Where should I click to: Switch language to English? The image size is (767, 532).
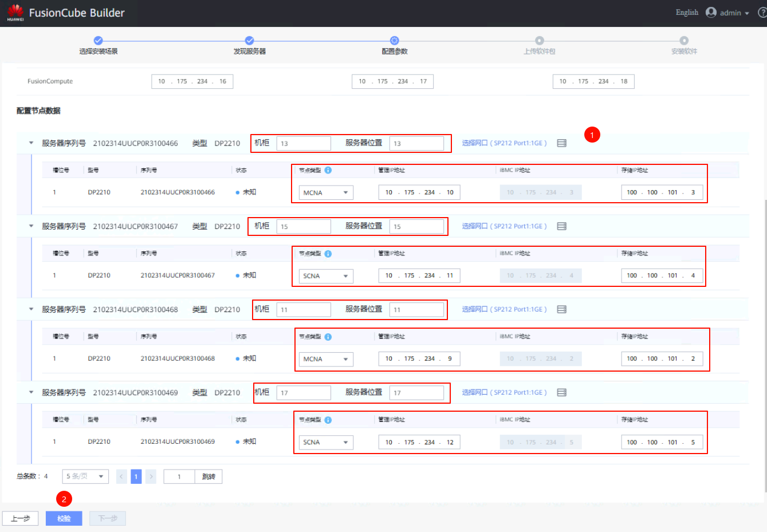coord(687,13)
